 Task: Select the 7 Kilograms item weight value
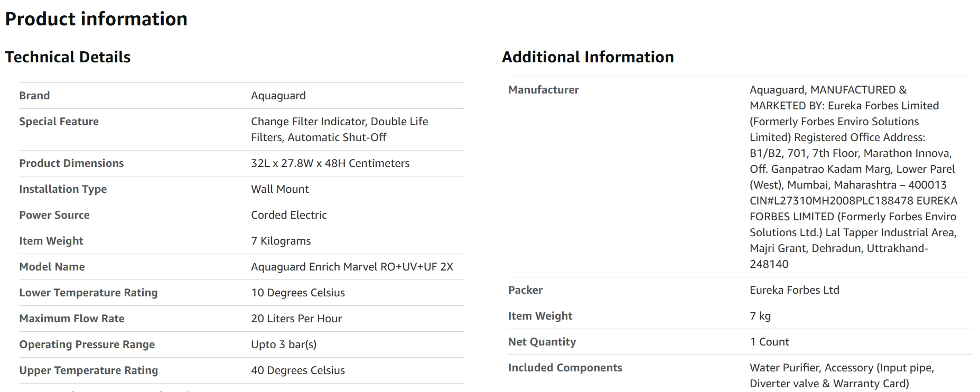281,241
